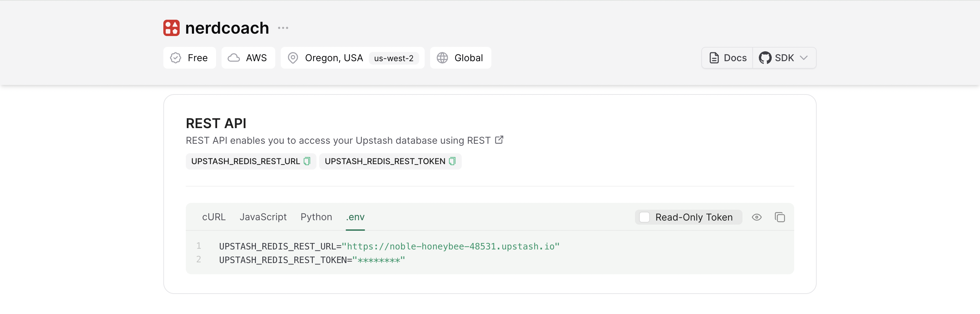
Task: Select the .env tab
Action: [x=355, y=217]
